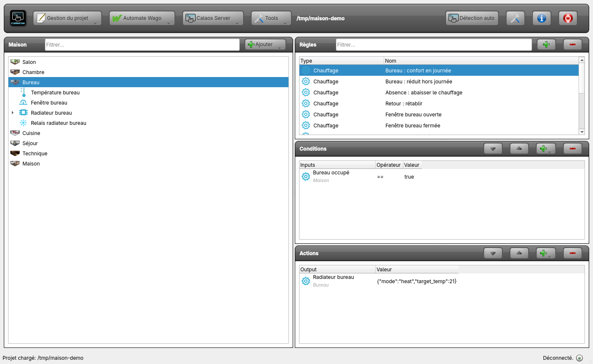
Task: Select the Cuisine room
Action: [x=148, y=133]
